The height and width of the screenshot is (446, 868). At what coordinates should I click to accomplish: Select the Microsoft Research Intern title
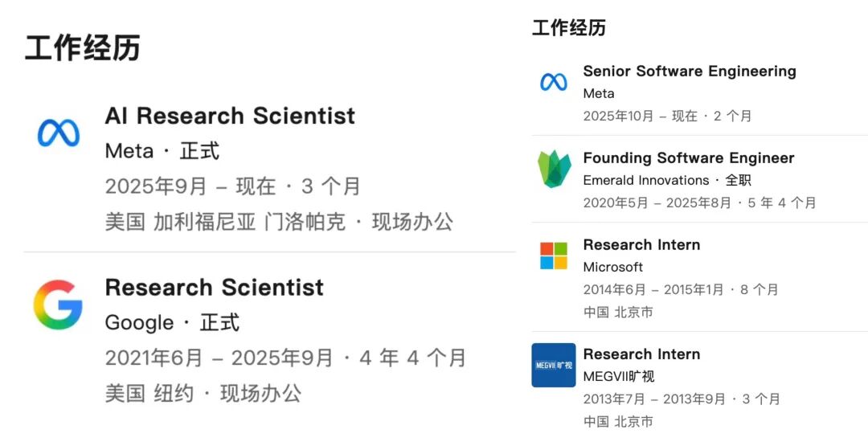(641, 245)
